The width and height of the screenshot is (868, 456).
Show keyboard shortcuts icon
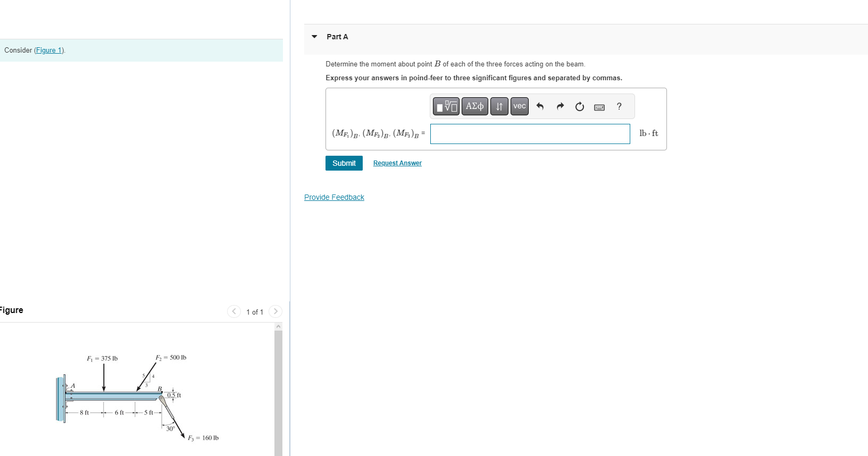(599, 107)
